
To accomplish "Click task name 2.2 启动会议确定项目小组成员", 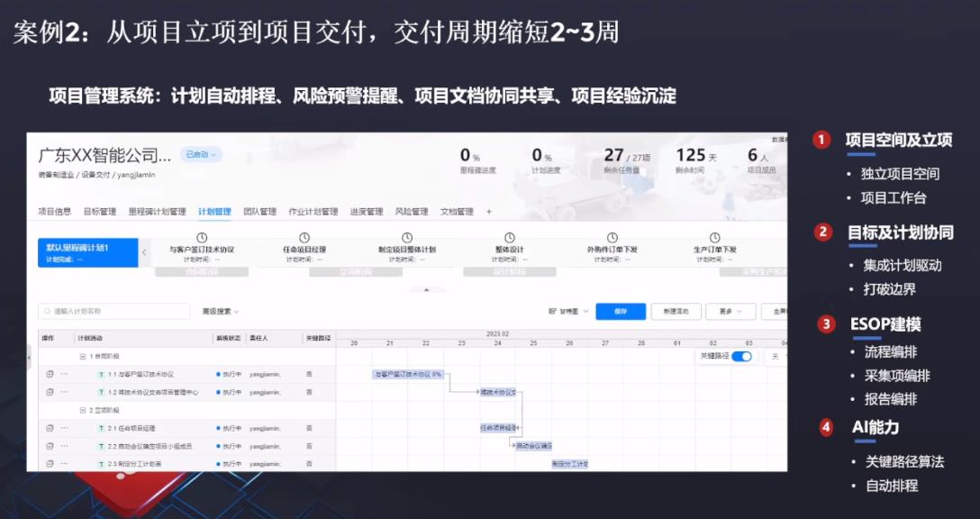I will click(150, 446).
